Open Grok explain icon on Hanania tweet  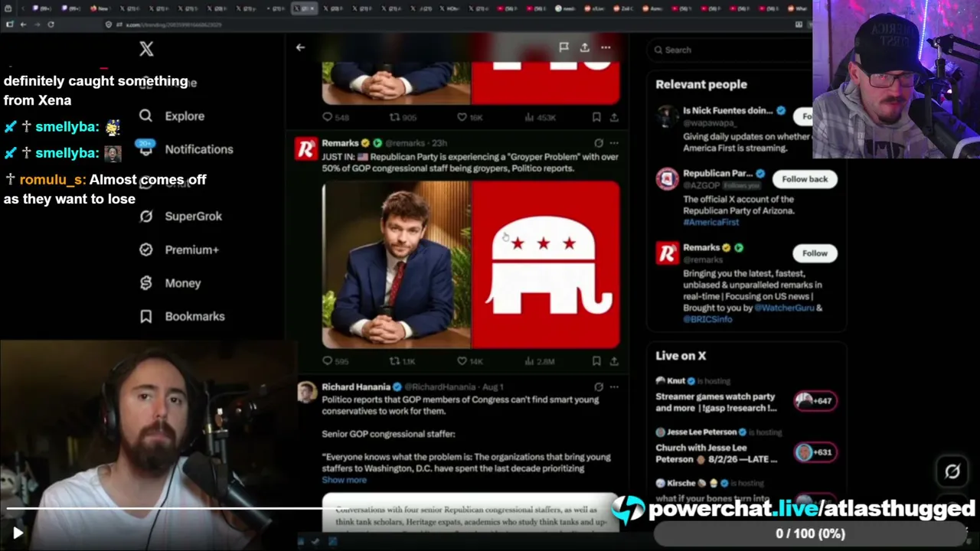[599, 387]
